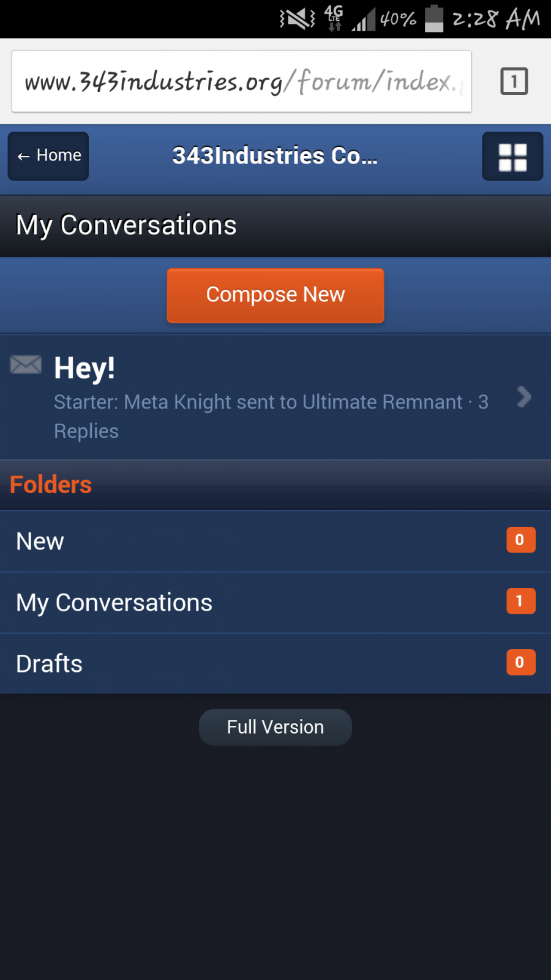Tap the vibrate mode status icon
Image resolution: width=551 pixels, height=980 pixels.
tap(298, 19)
